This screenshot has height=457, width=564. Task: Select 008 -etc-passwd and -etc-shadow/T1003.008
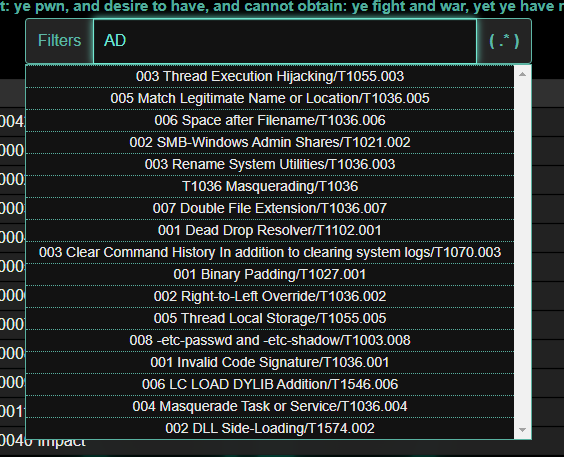(x=270, y=340)
